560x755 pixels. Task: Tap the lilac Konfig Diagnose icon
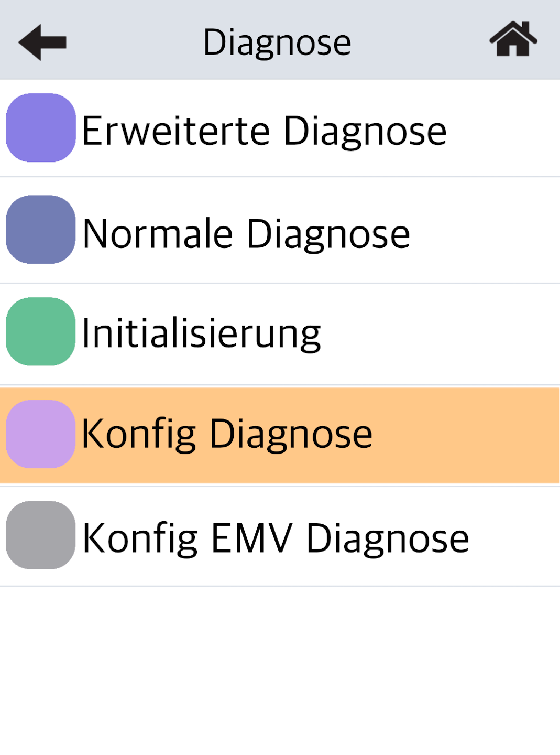coord(41,434)
